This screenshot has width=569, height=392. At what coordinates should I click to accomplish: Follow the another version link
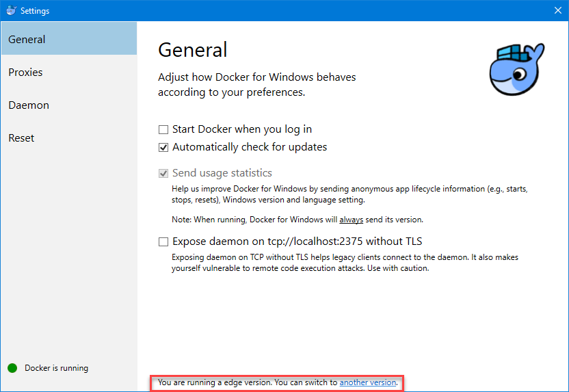coord(368,382)
